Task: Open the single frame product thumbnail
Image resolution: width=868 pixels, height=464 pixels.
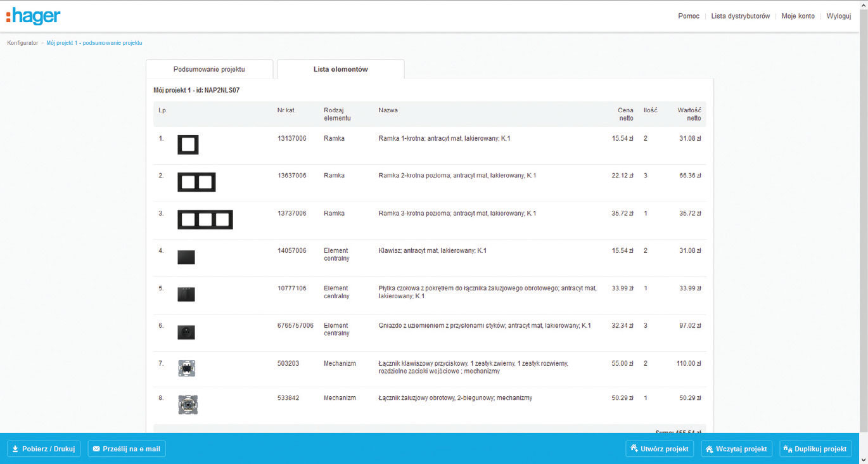Action: (x=188, y=145)
